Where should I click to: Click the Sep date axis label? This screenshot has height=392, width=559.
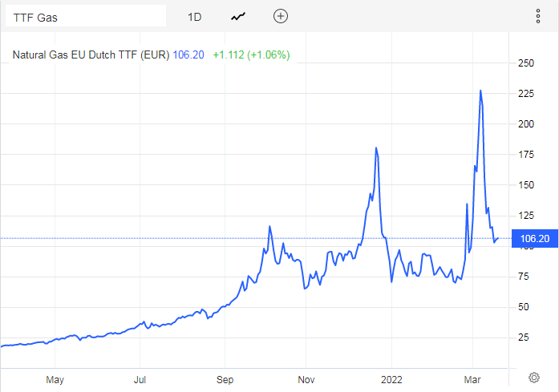coord(225,380)
